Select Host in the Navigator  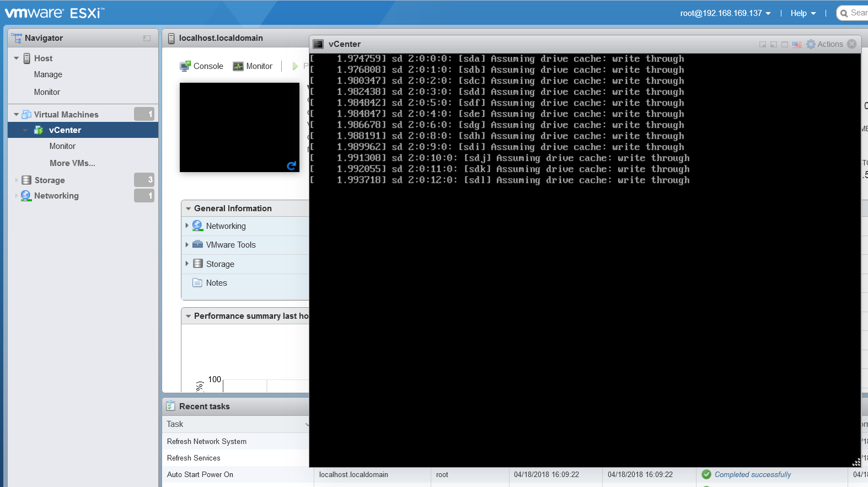(x=43, y=58)
